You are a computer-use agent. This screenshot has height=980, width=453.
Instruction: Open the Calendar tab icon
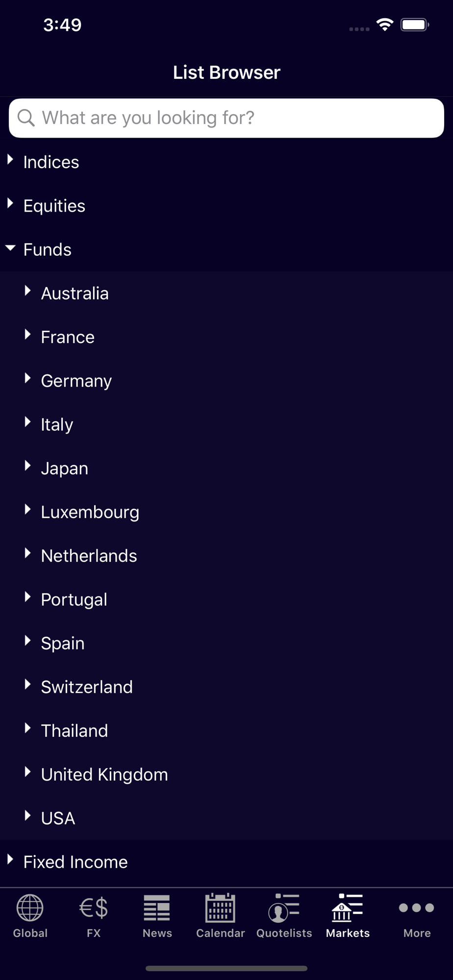(220, 908)
